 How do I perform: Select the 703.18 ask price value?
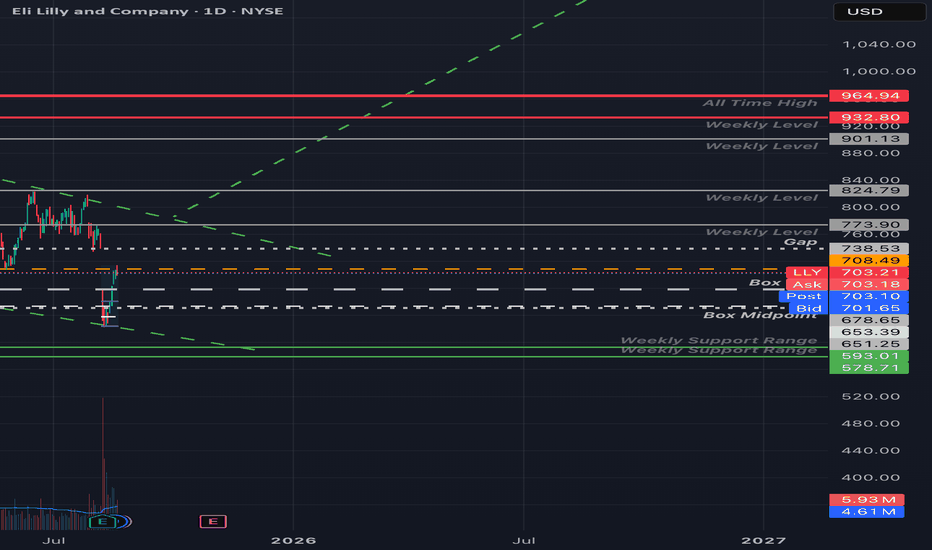pyautogui.click(x=869, y=284)
